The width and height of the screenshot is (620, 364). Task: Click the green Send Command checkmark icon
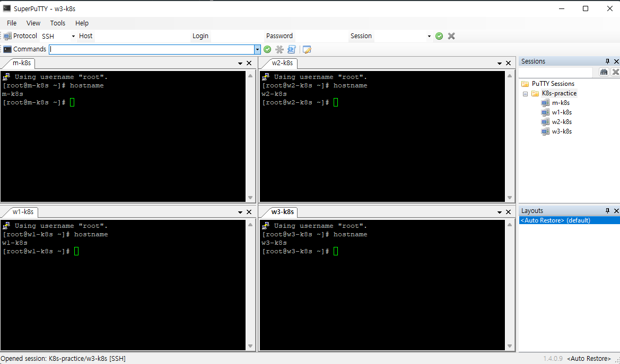pyautogui.click(x=267, y=49)
